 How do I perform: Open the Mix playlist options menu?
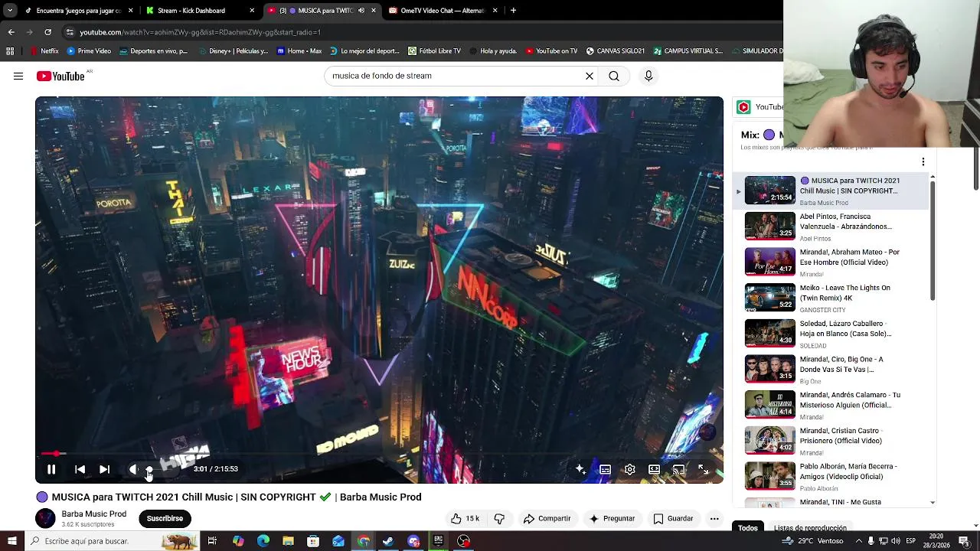pyautogui.click(x=923, y=161)
